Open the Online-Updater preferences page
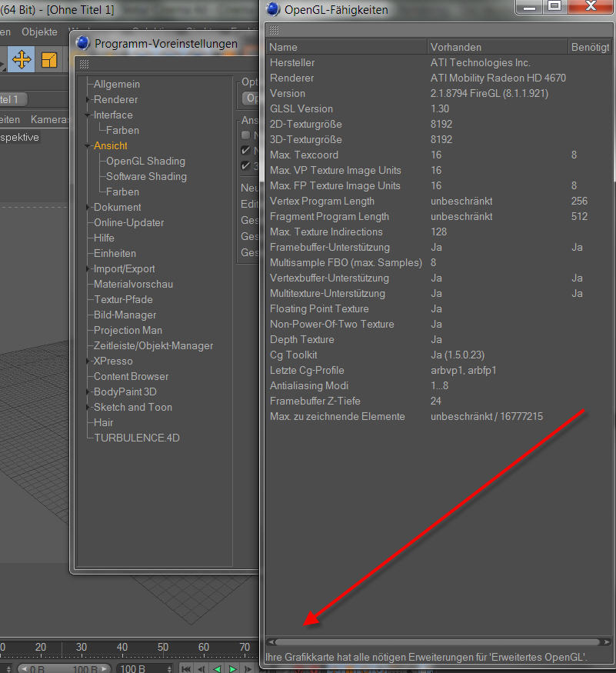Screen dimensions: 616x673 pos(128,222)
